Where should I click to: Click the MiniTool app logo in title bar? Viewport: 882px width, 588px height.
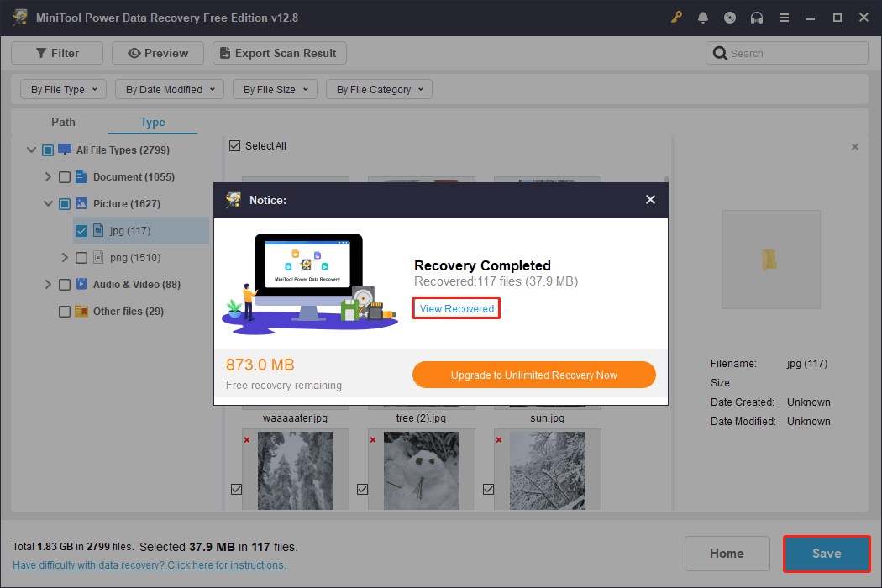[x=20, y=17]
